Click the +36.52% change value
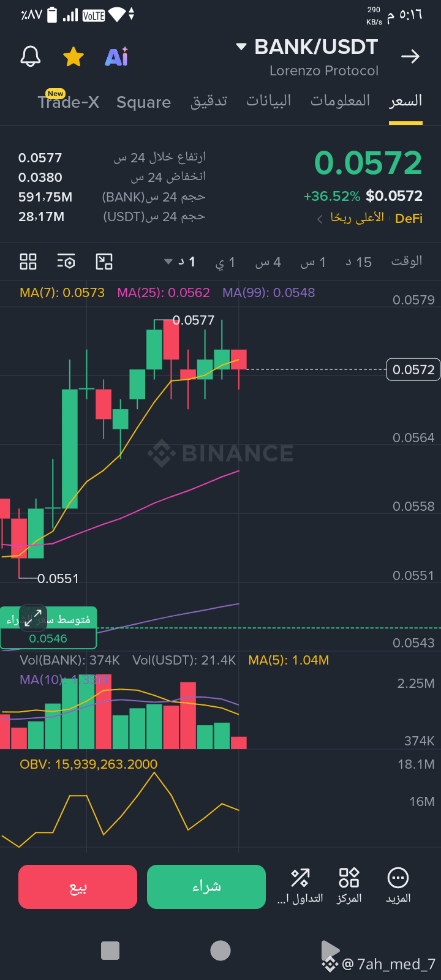The width and height of the screenshot is (441, 980). click(x=332, y=196)
